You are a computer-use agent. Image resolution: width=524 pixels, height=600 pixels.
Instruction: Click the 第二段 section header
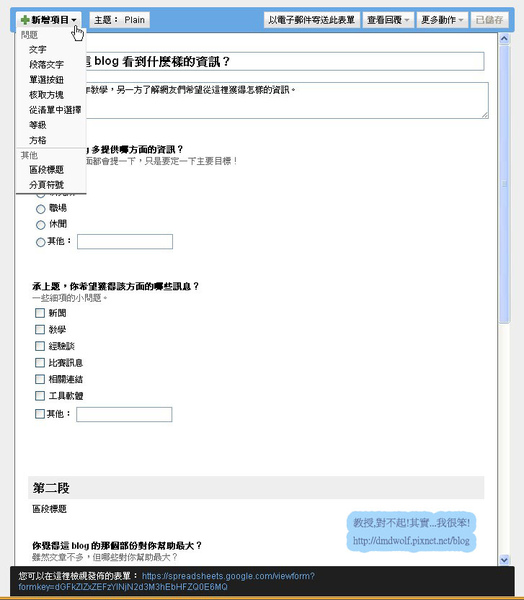click(256, 488)
